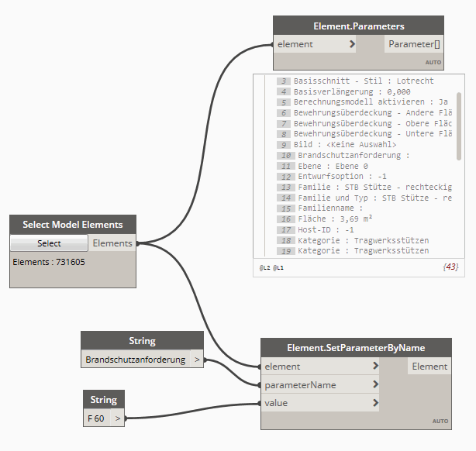Select the Element.SetParameterByName node header
476x451 pixels.
click(x=357, y=347)
